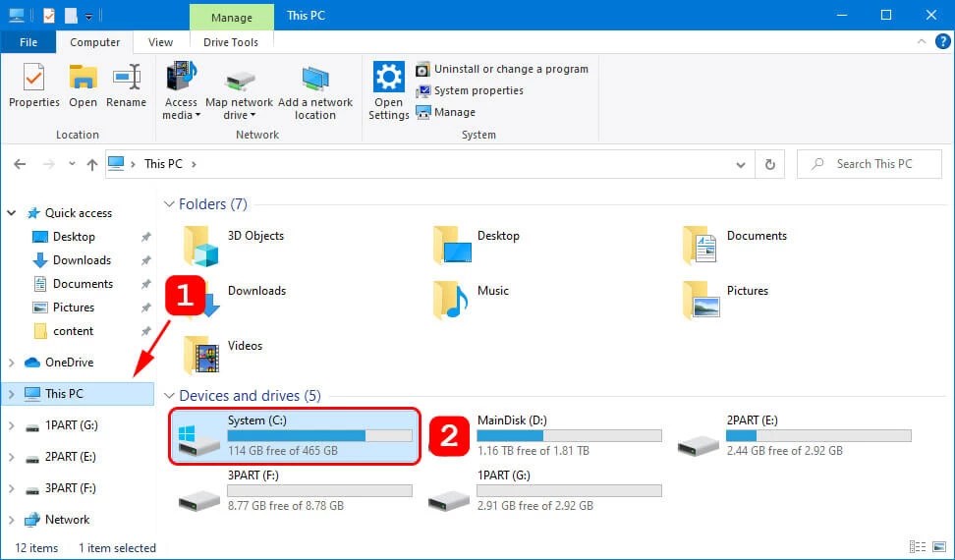This screenshot has height=560, width=955.
Task: Click the MainDisk (D:) usage bar
Action: coord(569,436)
